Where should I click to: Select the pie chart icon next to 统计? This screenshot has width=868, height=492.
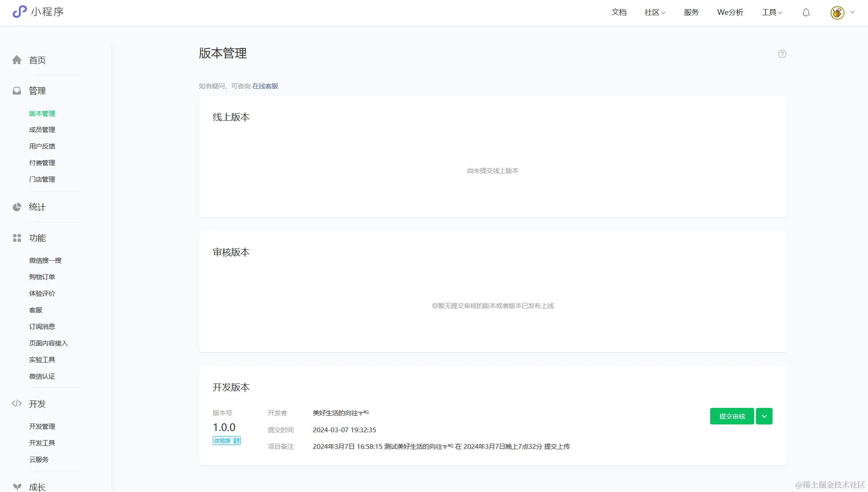point(17,207)
